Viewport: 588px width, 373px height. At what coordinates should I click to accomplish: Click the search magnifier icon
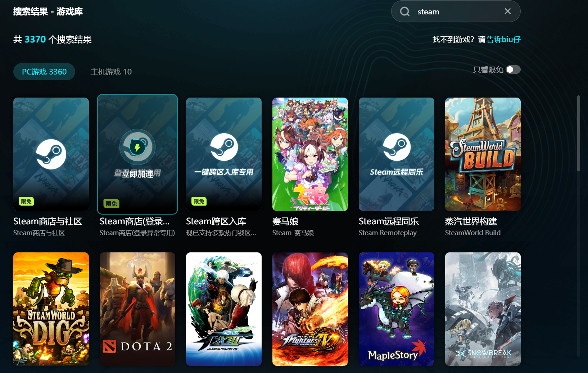click(405, 12)
